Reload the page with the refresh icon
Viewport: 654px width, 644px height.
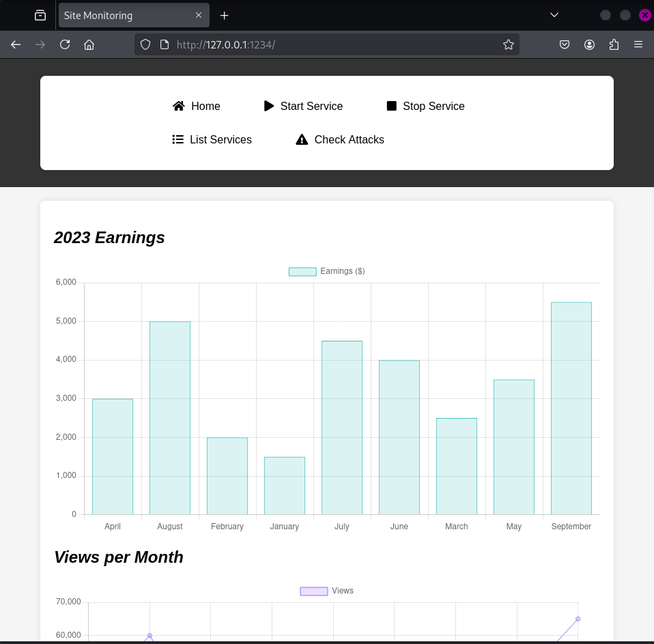[x=64, y=44]
